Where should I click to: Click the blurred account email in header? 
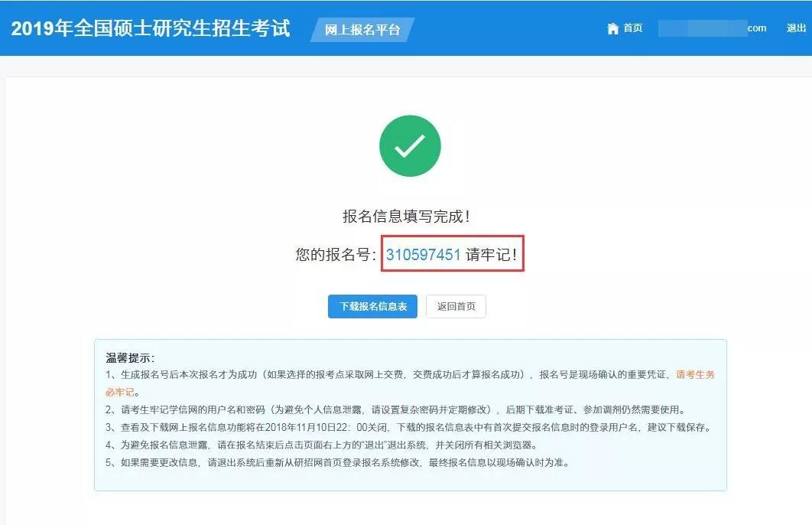tap(702, 28)
